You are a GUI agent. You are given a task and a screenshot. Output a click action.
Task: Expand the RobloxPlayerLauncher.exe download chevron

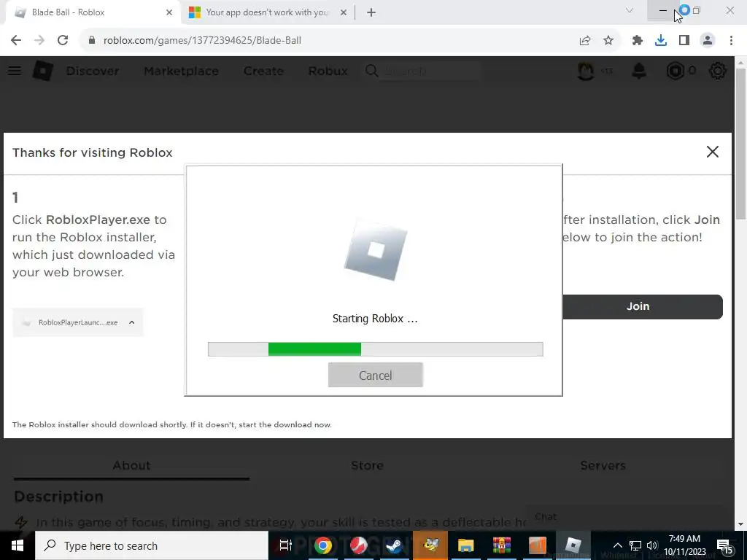pyautogui.click(x=131, y=322)
